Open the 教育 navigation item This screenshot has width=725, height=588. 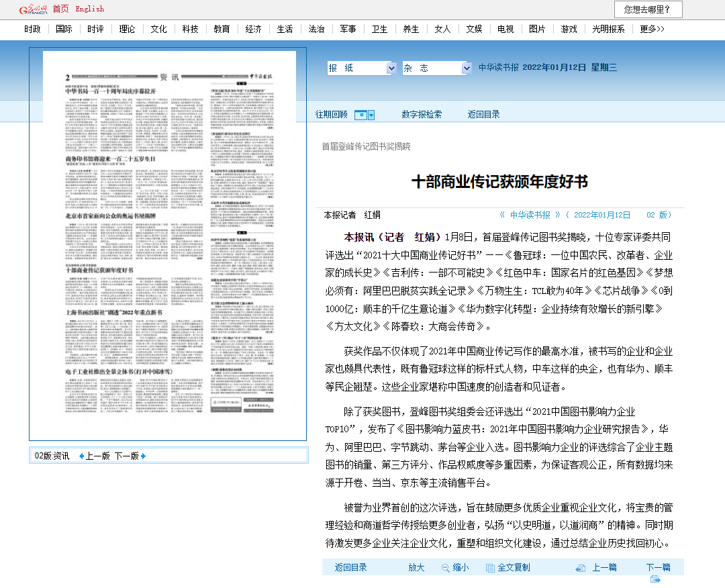222,29
